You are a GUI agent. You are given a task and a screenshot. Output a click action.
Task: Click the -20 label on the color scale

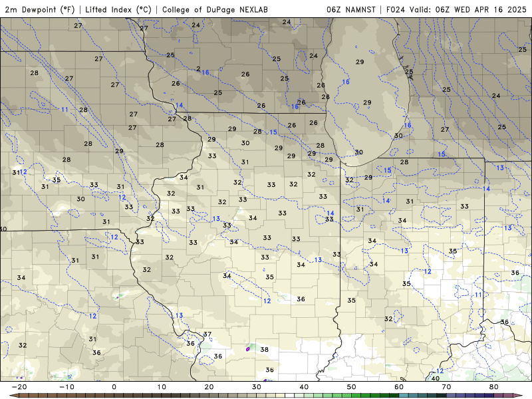click(19, 387)
